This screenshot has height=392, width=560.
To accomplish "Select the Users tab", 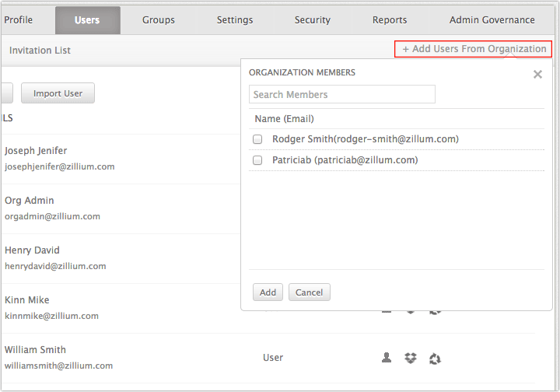I will pos(87,20).
